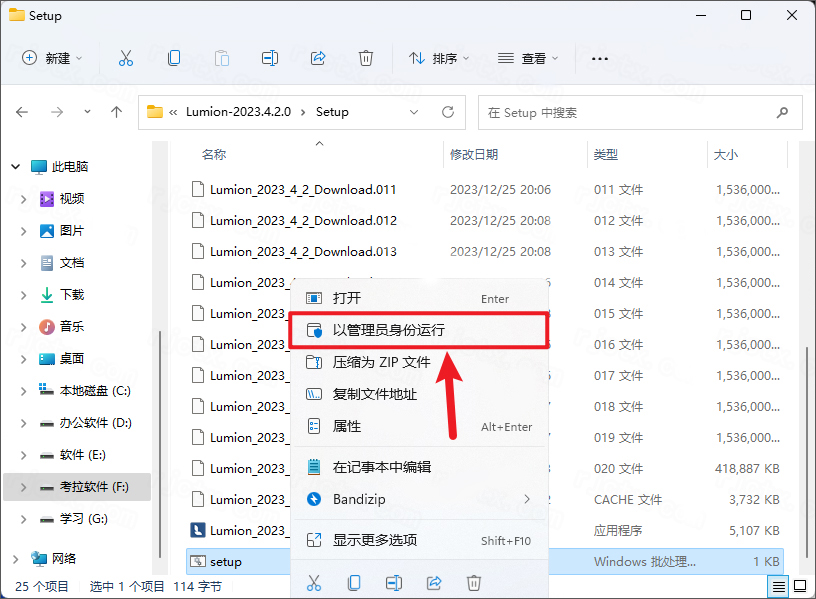Sort by the 类型 column header
The width and height of the screenshot is (816, 599).
point(606,155)
